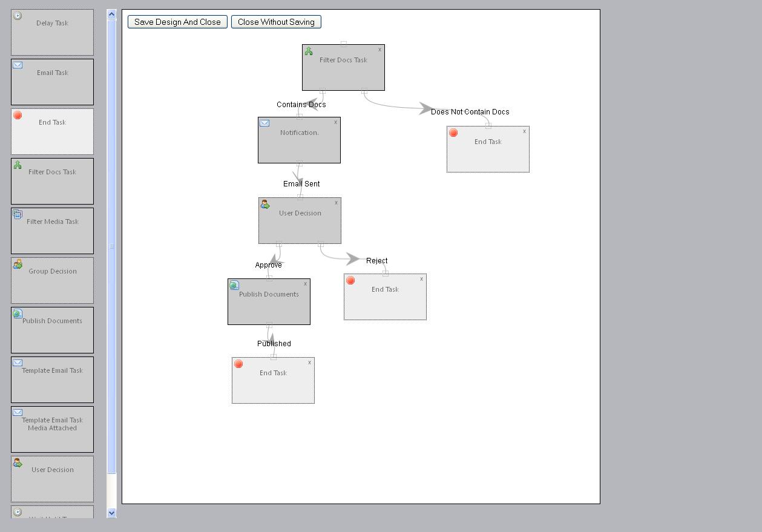Select the Template Email Task label in the palette
The height and width of the screenshot is (532, 762).
pos(53,370)
